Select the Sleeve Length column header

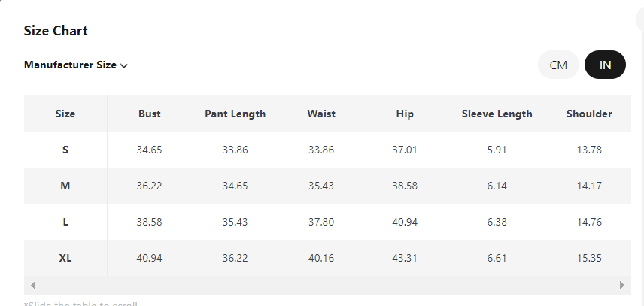point(497,114)
